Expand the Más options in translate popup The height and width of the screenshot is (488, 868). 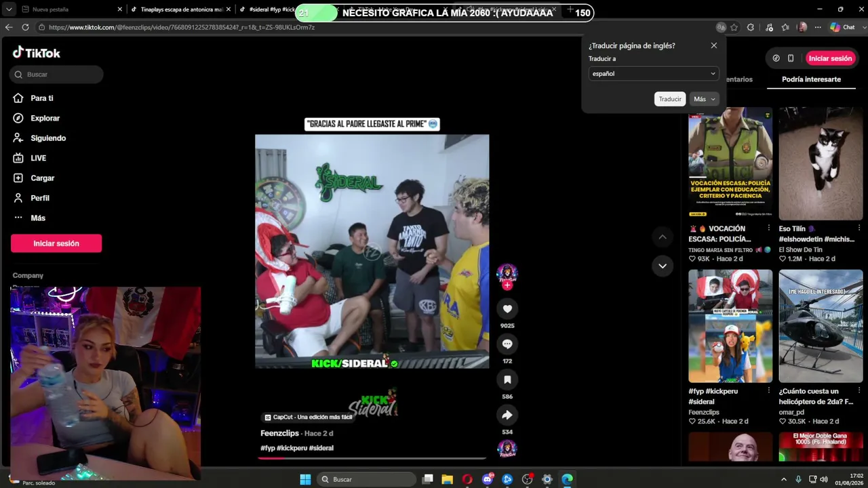(705, 99)
